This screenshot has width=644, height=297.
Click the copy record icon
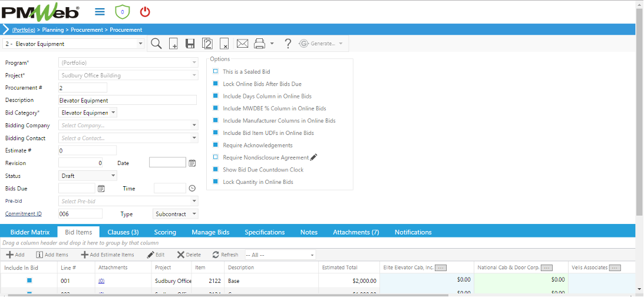[207, 44]
